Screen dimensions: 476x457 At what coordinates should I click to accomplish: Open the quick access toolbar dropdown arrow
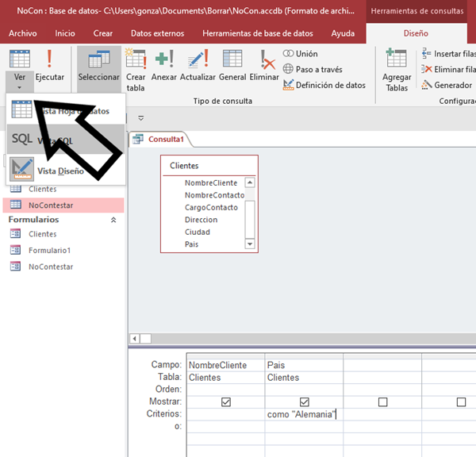[141, 117]
